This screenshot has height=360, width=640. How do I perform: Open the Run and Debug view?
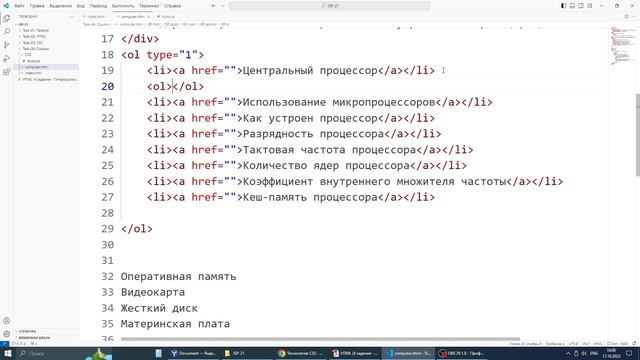[x=7, y=58]
